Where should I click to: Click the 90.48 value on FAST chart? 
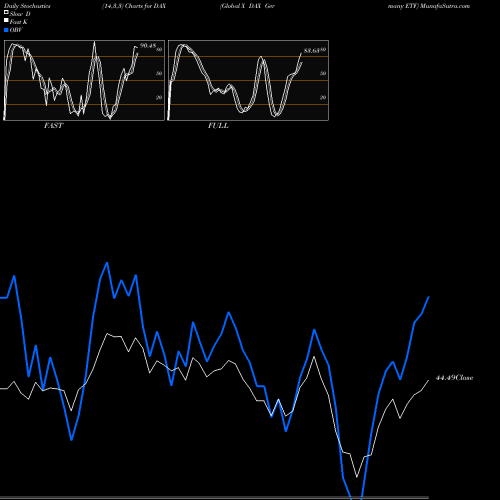pyautogui.click(x=148, y=46)
